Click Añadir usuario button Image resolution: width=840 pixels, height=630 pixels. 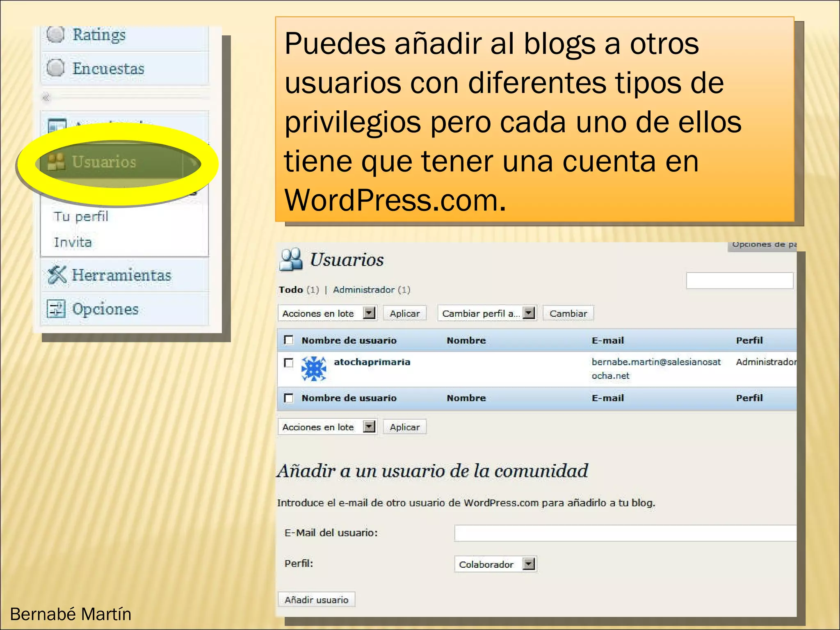pyautogui.click(x=316, y=600)
